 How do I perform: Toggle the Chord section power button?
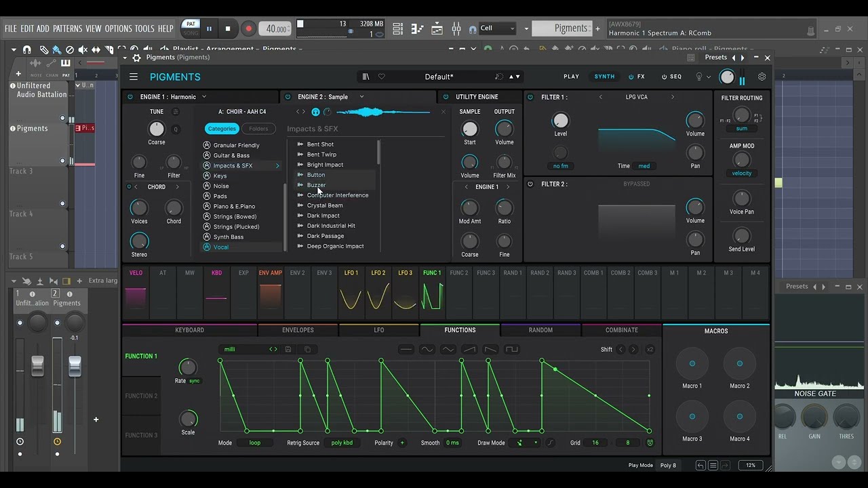(x=129, y=187)
